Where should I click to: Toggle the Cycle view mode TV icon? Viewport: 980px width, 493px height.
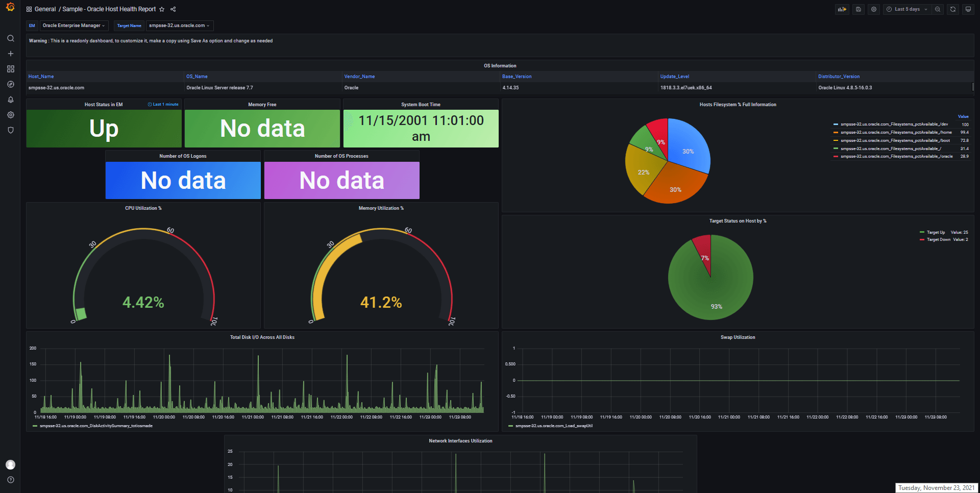[x=968, y=9]
